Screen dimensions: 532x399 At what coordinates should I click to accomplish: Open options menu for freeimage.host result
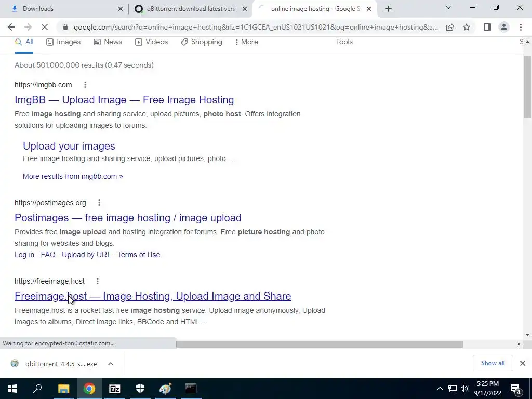tap(97, 281)
